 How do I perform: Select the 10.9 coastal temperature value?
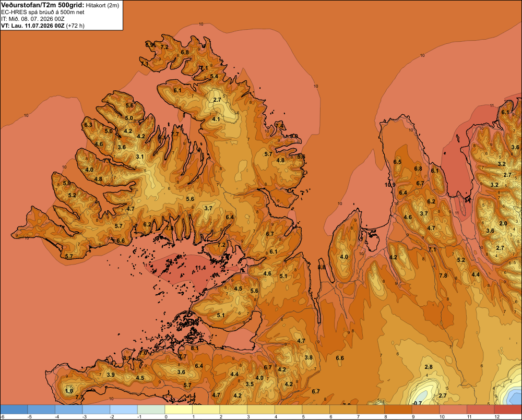pos(390,185)
